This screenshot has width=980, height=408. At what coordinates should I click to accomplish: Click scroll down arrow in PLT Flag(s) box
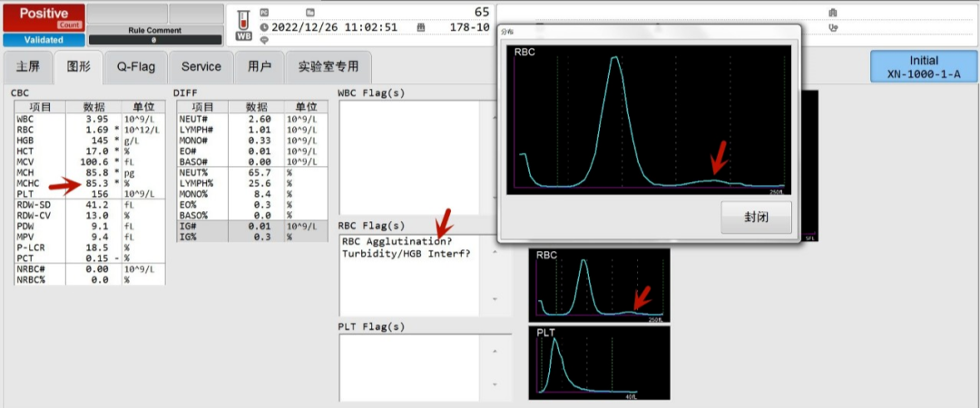(495, 384)
